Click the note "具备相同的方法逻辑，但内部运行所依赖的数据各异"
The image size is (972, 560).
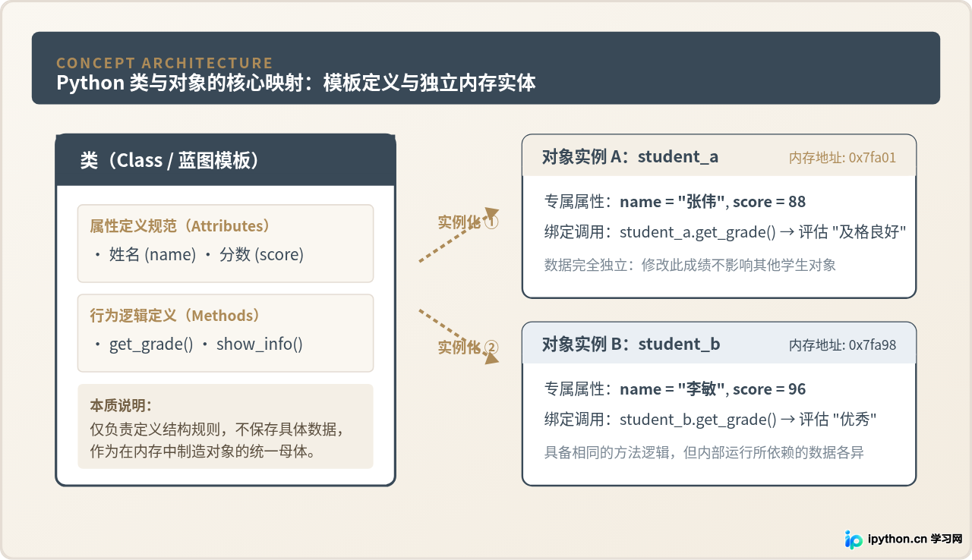[704, 452]
